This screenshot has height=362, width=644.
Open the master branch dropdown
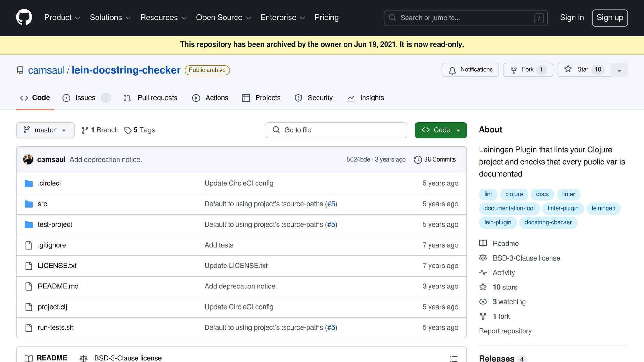[45, 130]
